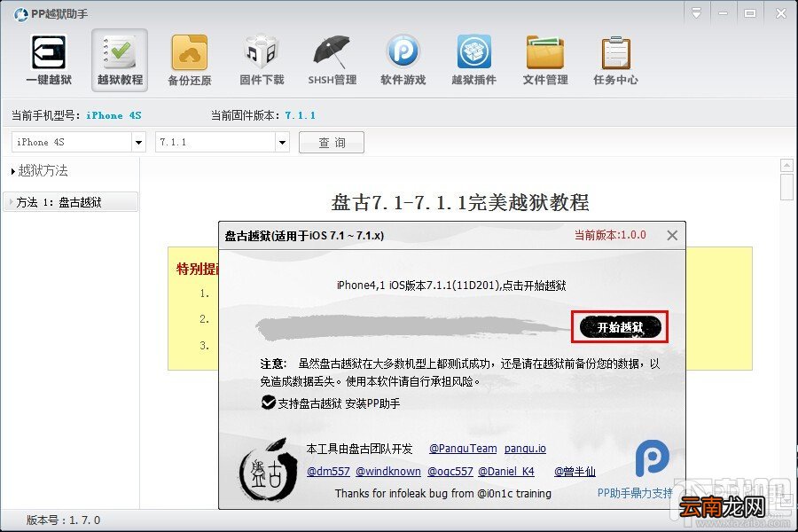Click Thanks for infoleak bug text

click(x=442, y=493)
